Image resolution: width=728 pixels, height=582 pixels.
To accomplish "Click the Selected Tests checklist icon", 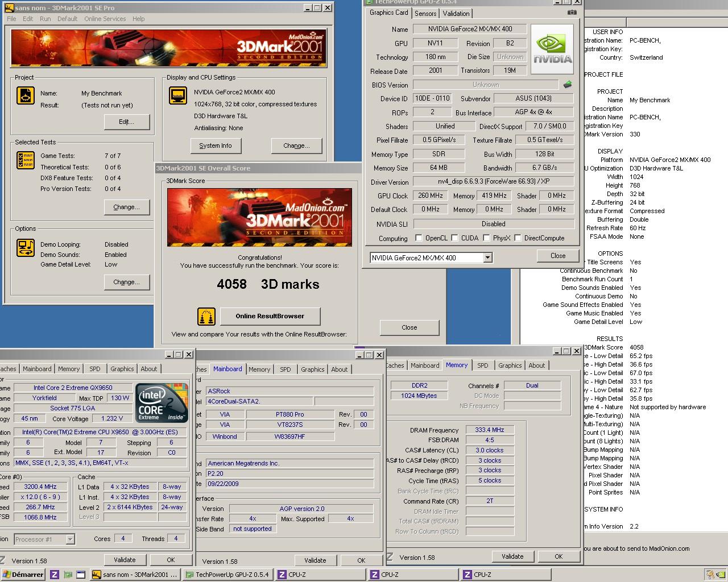I will coord(26,160).
